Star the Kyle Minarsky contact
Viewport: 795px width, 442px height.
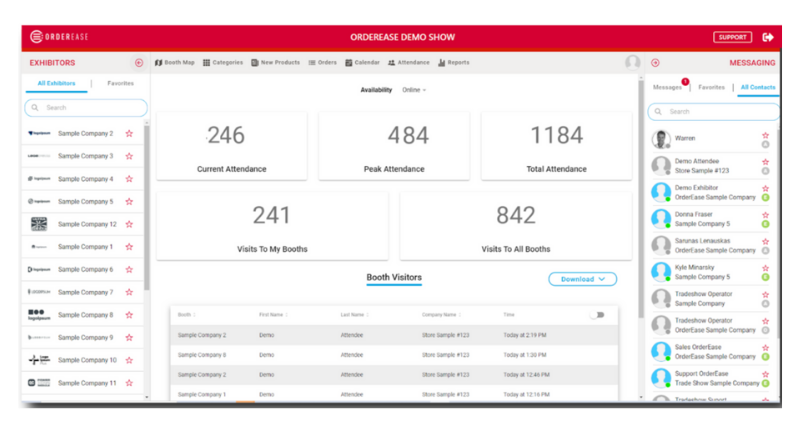point(766,268)
